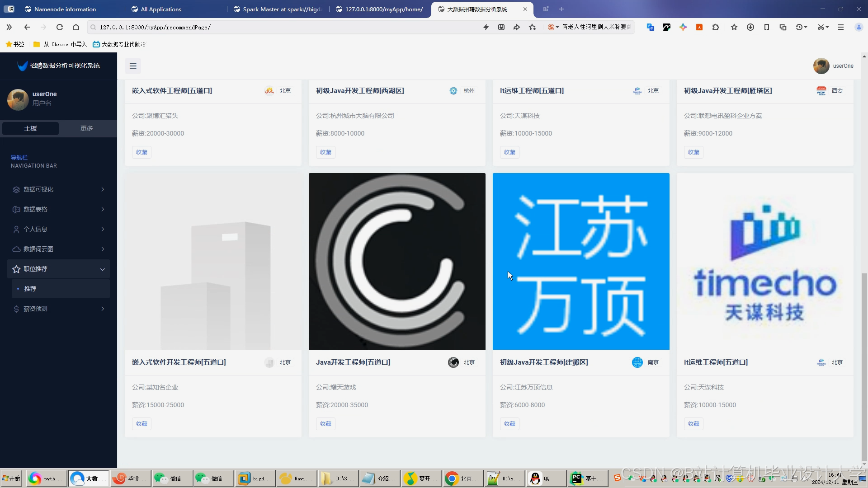Click the browser downloads arrow icon

(750, 27)
